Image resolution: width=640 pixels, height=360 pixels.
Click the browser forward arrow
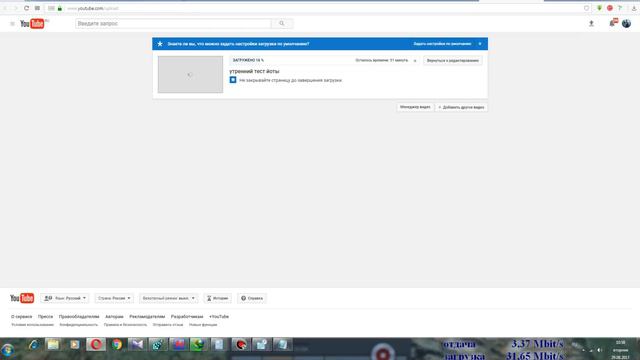(x=16, y=8)
